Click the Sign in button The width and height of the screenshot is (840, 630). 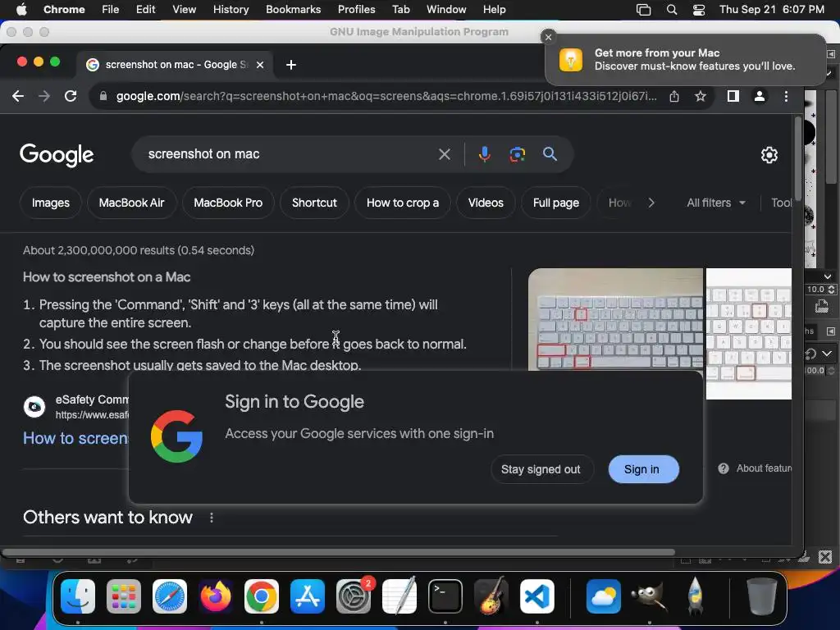(x=641, y=469)
